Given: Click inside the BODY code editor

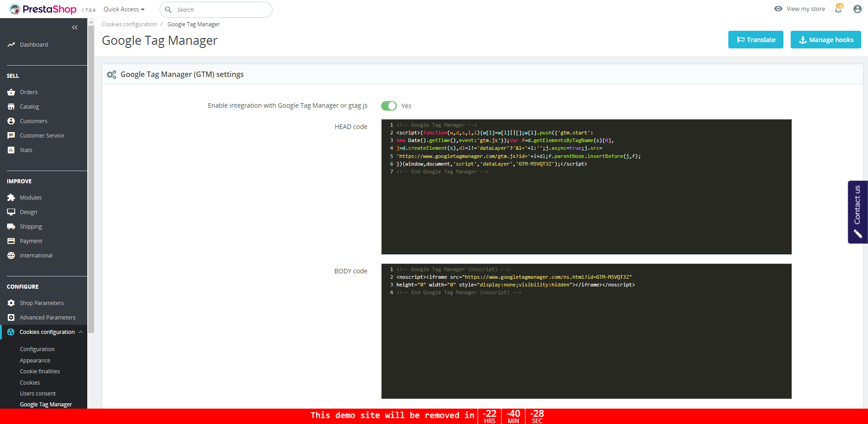Looking at the screenshot, I should click(586, 331).
